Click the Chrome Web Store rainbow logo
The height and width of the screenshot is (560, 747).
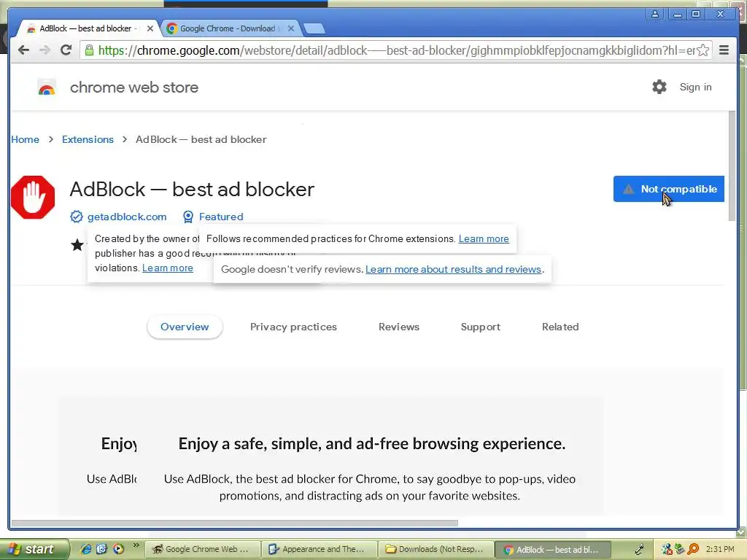[x=46, y=87]
